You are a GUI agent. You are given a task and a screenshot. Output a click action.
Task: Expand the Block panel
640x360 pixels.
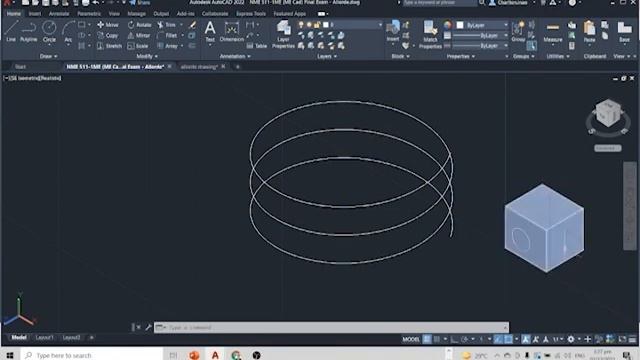[x=400, y=56]
